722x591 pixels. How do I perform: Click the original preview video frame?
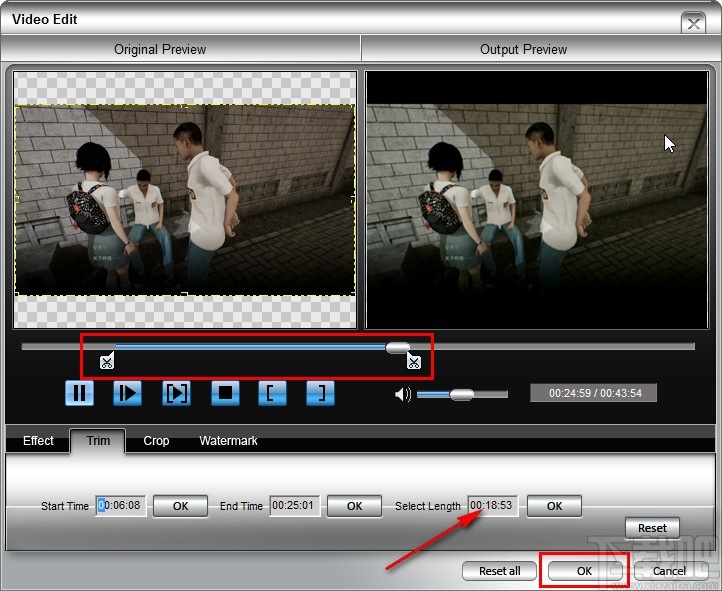(x=185, y=200)
